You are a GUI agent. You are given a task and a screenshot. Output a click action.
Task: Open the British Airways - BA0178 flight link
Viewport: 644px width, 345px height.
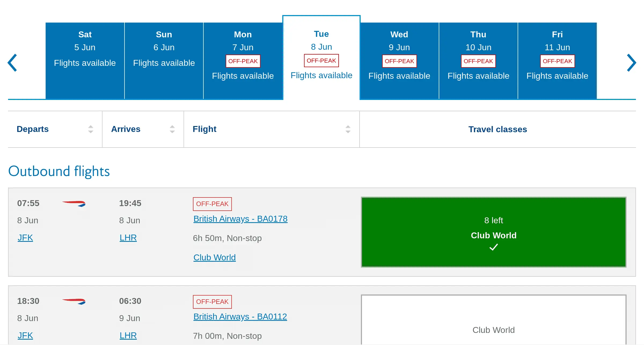click(x=240, y=219)
